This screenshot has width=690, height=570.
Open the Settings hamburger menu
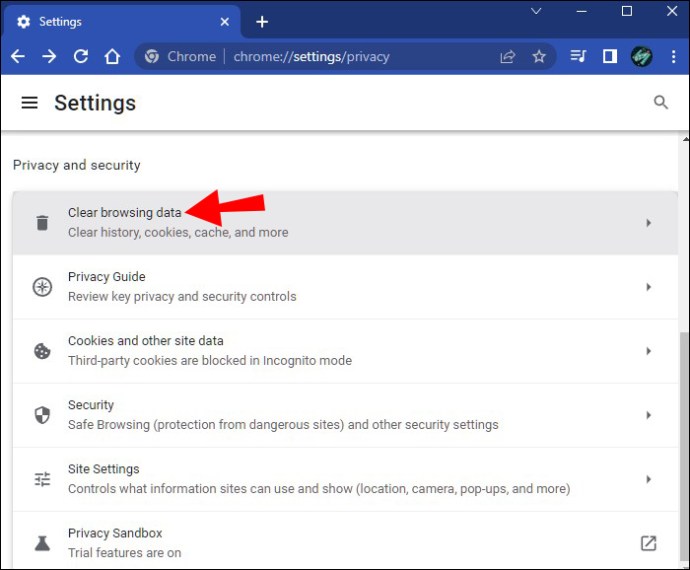point(29,103)
